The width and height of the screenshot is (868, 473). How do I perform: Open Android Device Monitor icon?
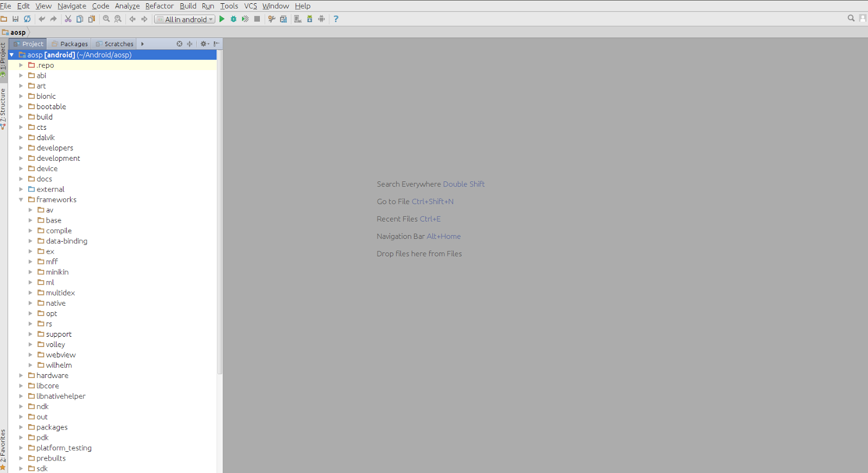tap(322, 19)
